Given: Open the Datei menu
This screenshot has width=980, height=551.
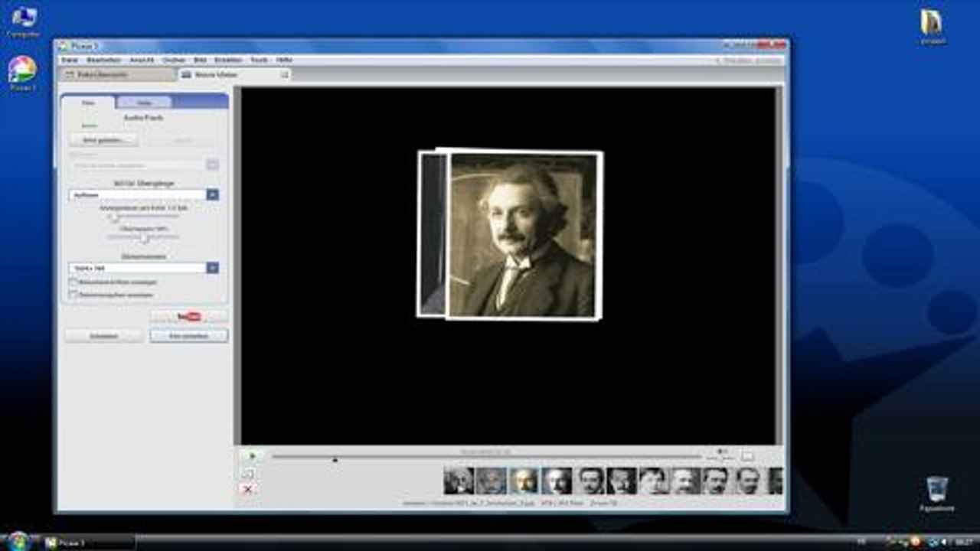Looking at the screenshot, I should pos(69,60).
